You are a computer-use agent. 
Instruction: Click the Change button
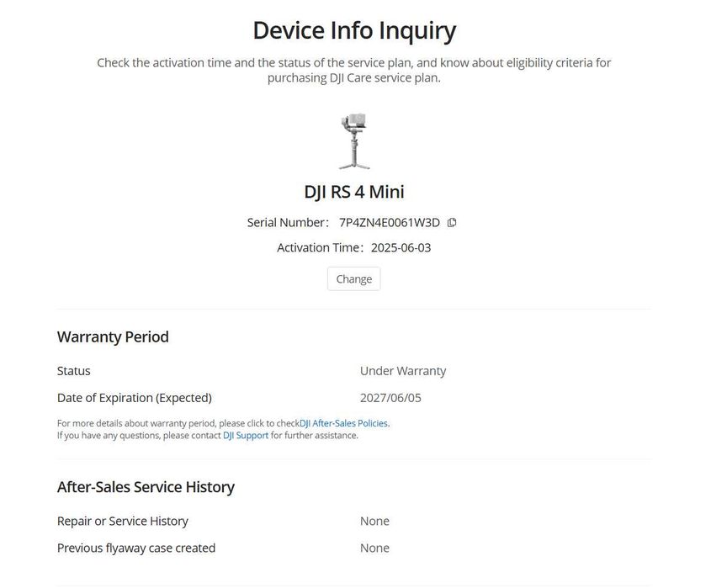[353, 278]
